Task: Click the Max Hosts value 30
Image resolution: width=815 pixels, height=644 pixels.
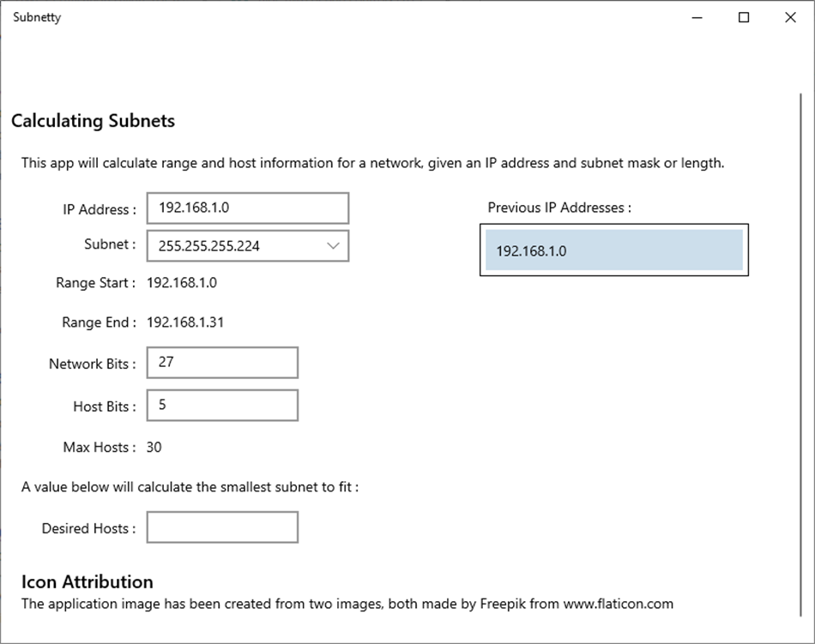Action: pyautogui.click(x=154, y=447)
